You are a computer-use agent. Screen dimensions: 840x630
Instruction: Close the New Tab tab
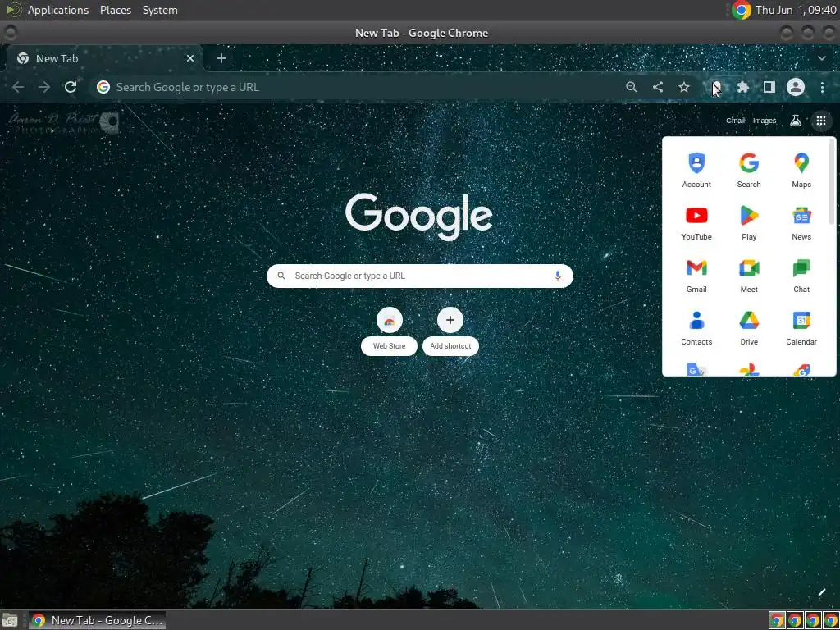tap(190, 58)
